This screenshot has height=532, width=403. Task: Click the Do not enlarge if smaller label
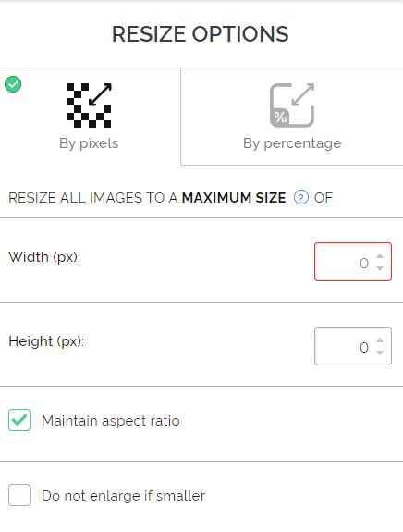123,496
